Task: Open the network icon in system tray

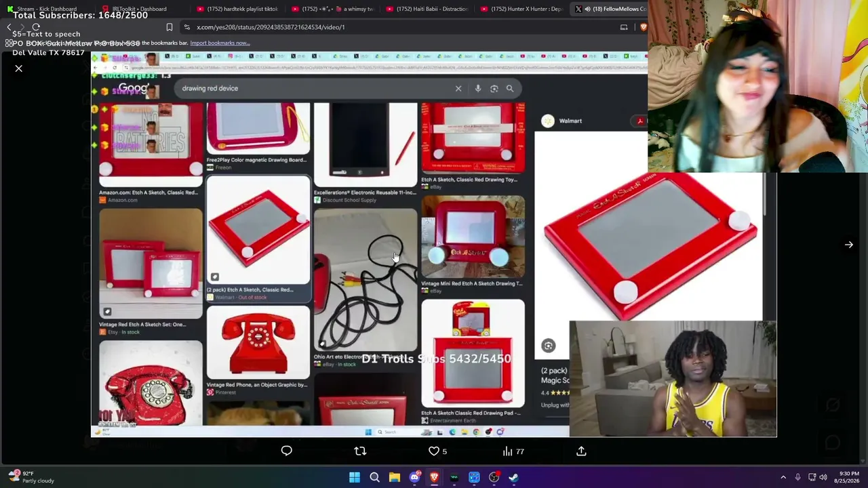Action: pos(812,477)
